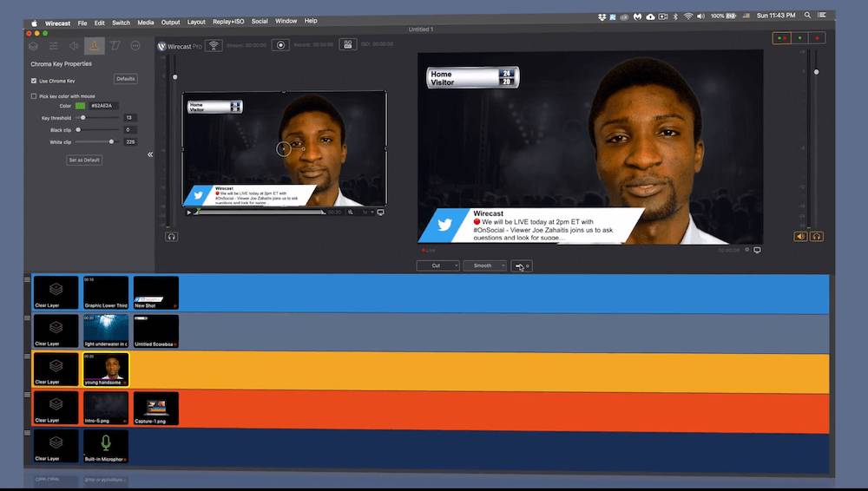This screenshot has width=868, height=491.
Task: Open macOS Spotlight search icon
Action: 807,16
